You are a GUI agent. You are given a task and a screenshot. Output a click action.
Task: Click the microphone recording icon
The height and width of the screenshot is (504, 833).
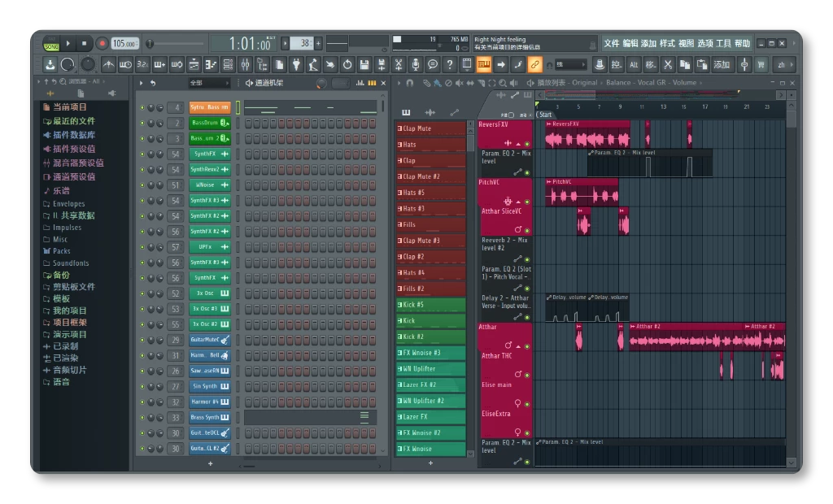click(416, 65)
